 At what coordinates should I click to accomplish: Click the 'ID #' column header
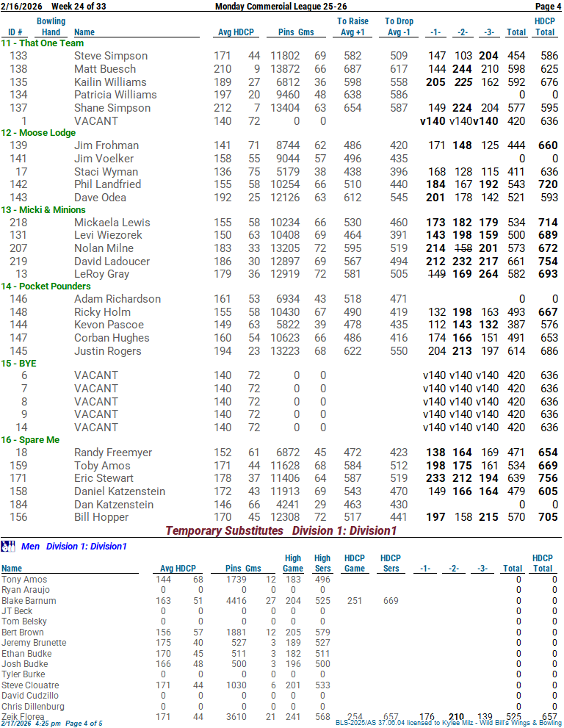coord(15,32)
